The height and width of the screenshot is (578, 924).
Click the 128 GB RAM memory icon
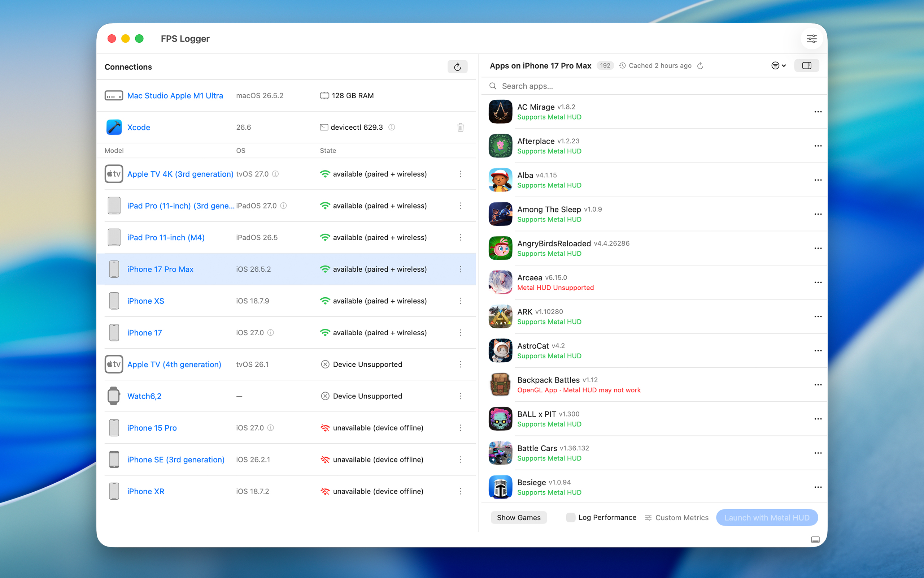pos(324,96)
